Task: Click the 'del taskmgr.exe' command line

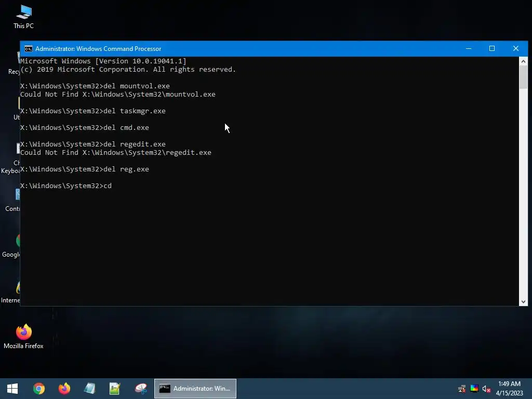Action: click(93, 111)
